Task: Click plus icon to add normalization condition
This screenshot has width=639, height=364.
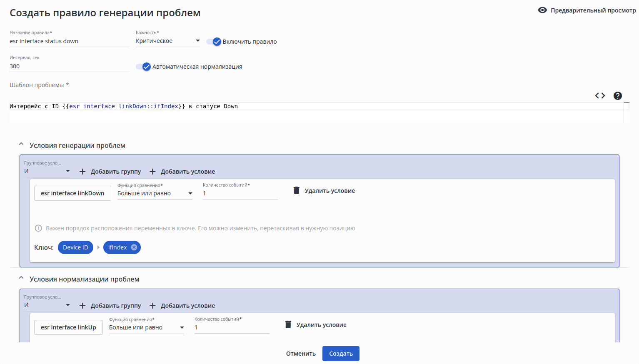Action: click(152, 306)
